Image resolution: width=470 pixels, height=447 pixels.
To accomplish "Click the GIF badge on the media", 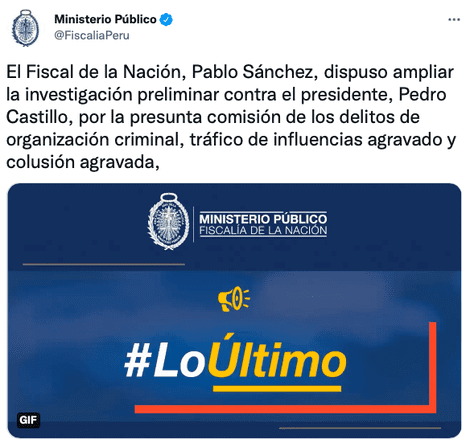I will 28,420.
